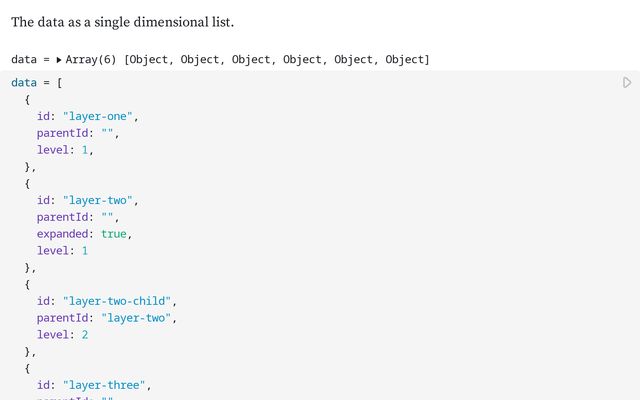The image size is (640, 400).
Task: Click the opening bracket after 'data ='
Action: click(59, 83)
